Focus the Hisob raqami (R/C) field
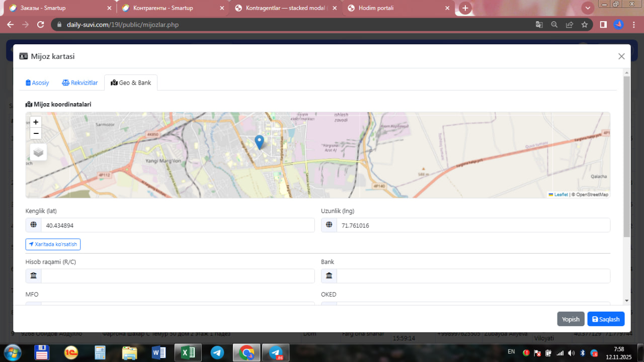The height and width of the screenshot is (362, 644). pyautogui.click(x=177, y=276)
